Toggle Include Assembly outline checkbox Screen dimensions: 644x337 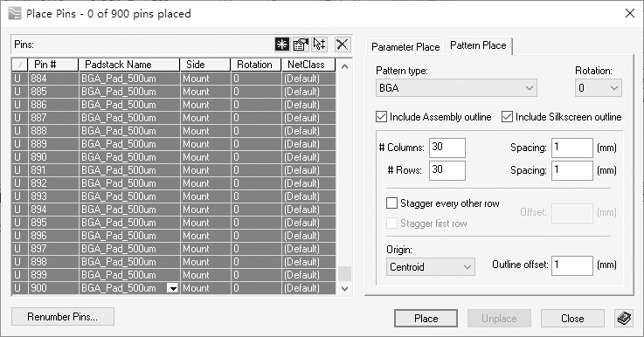(381, 117)
